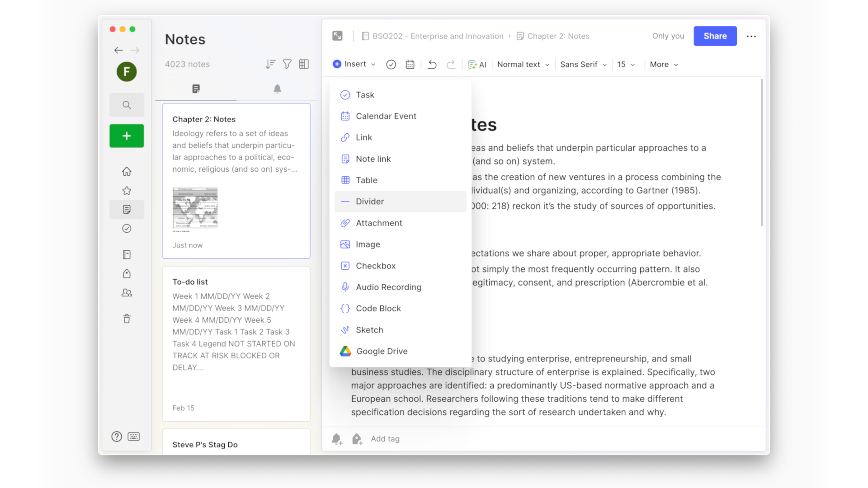Image resolution: width=868 pixels, height=488 pixels.
Task: Choose Code Block from Insert menu
Action: [x=378, y=309]
